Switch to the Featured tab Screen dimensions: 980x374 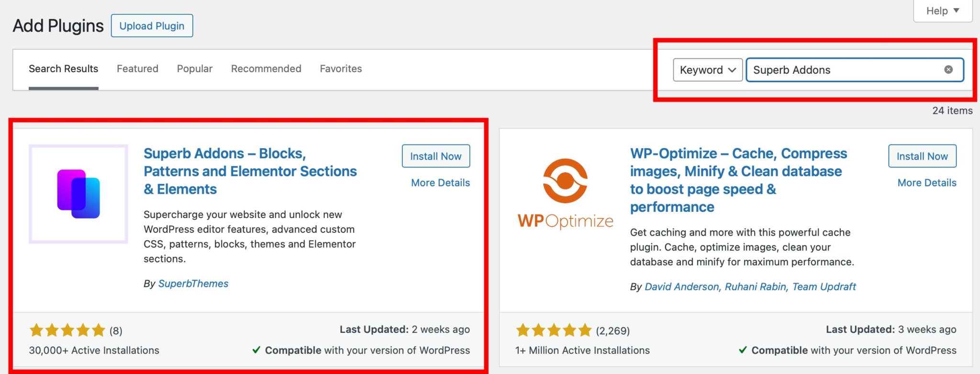point(137,69)
